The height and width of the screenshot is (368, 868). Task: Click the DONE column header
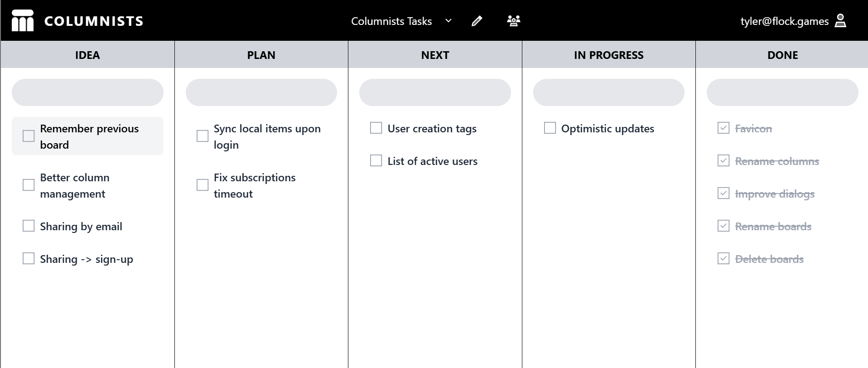[782, 55]
